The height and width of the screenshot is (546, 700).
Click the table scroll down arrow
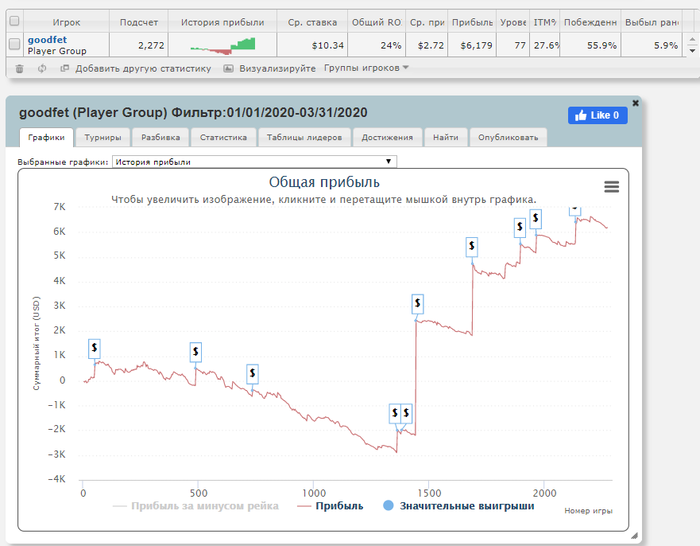pyautogui.click(x=692, y=50)
